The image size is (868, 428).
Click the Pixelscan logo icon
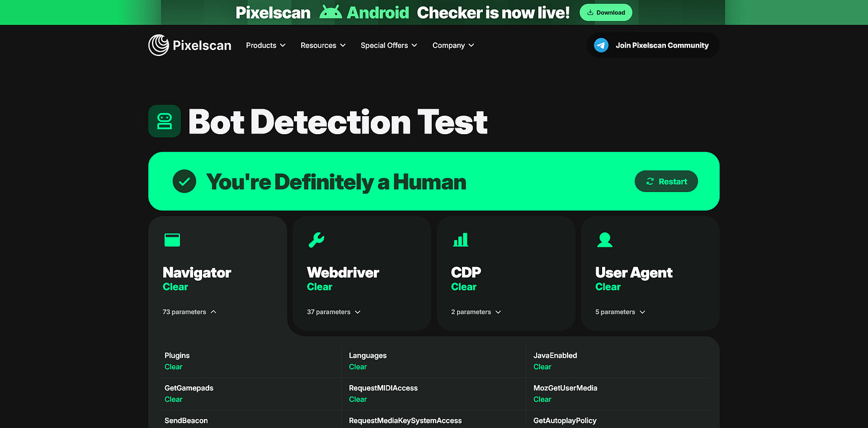pos(159,45)
